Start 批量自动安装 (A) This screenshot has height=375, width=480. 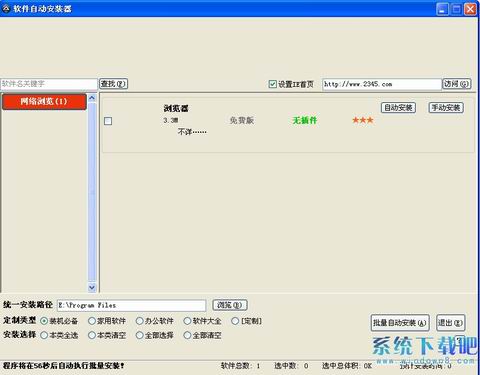point(400,323)
